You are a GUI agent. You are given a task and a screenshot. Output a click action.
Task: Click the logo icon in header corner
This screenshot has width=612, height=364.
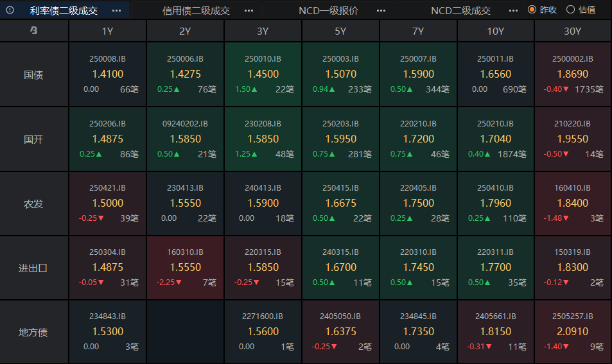click(x=34, y=31)
